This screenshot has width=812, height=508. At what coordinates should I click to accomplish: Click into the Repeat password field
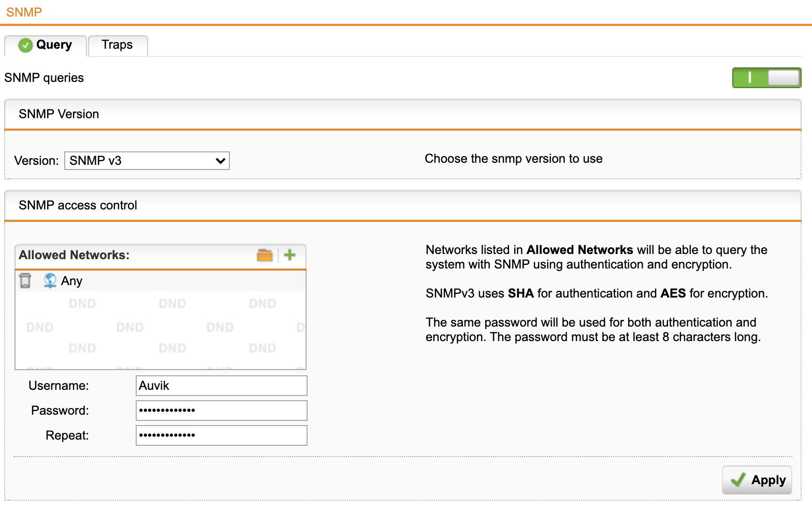coord(222,435)
